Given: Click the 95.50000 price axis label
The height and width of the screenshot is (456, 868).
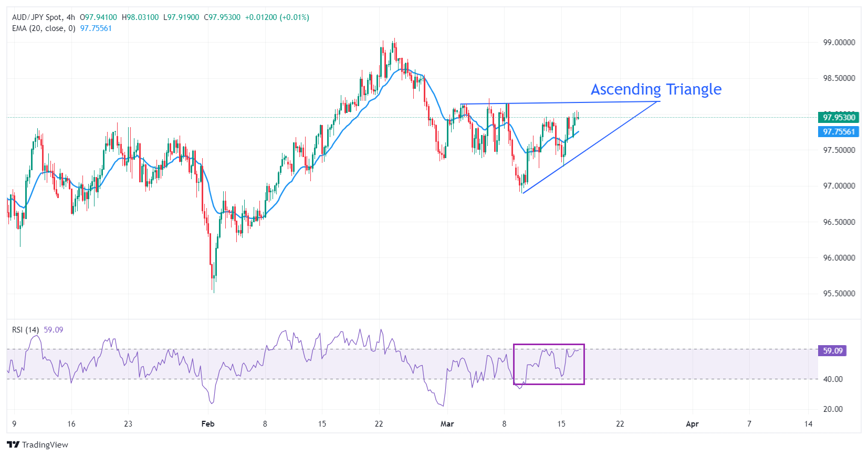Looking at the screenshot, I should click(x=839, y=294).
